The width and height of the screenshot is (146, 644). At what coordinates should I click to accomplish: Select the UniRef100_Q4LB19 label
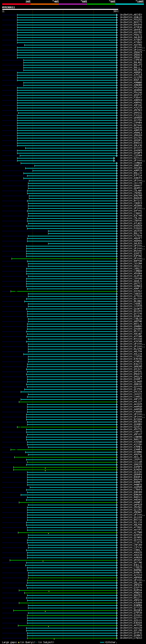point(131,37)
